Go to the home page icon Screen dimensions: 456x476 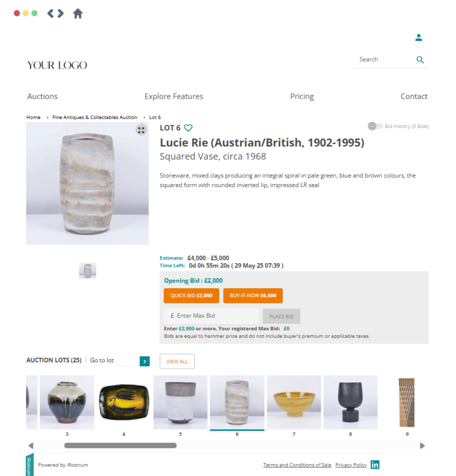(78, 14)
